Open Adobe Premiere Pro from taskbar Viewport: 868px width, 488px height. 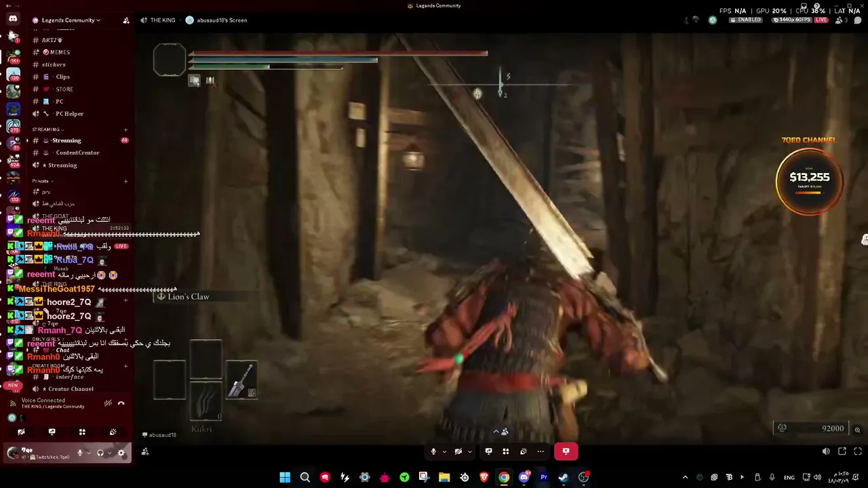click(x=544, y=477)
